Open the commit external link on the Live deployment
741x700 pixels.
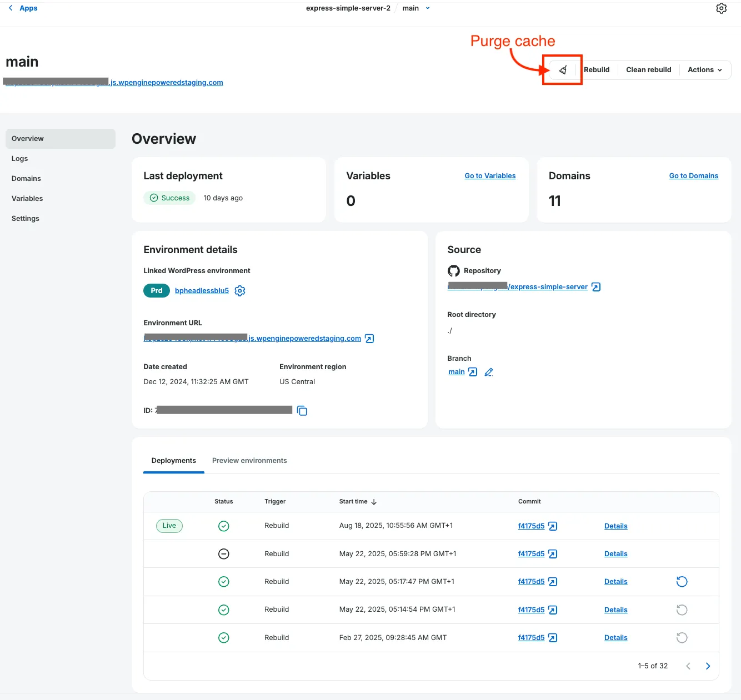[x=553, y=526]
